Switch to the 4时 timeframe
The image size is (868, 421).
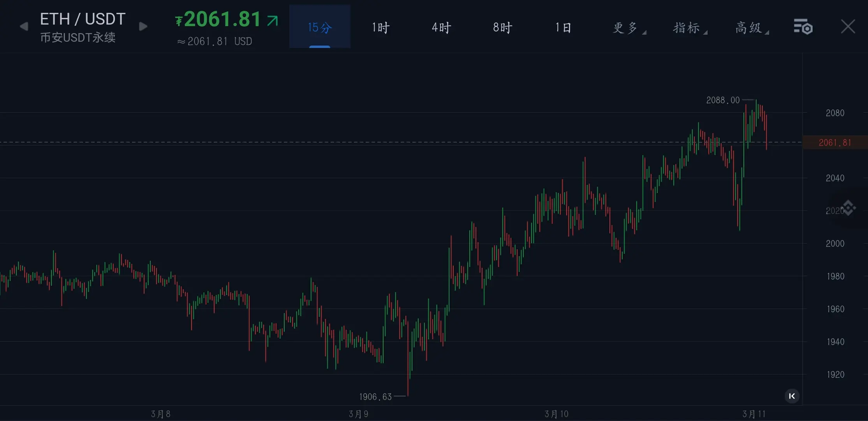(x=441, y=27)
